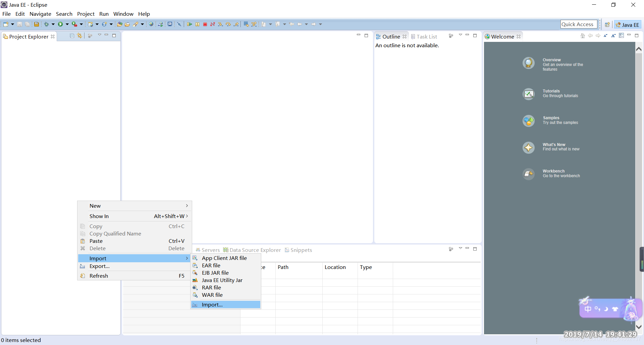This screenshot has width=644, height=345.
Task: Choose EAR file in the Import submenu
Action: coord(226,265)
